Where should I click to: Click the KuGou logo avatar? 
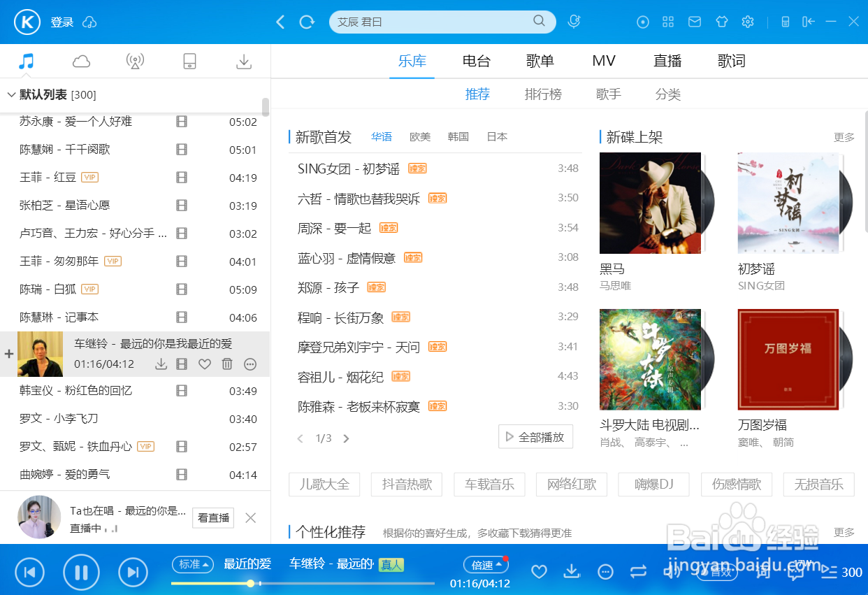pos(28,22)
